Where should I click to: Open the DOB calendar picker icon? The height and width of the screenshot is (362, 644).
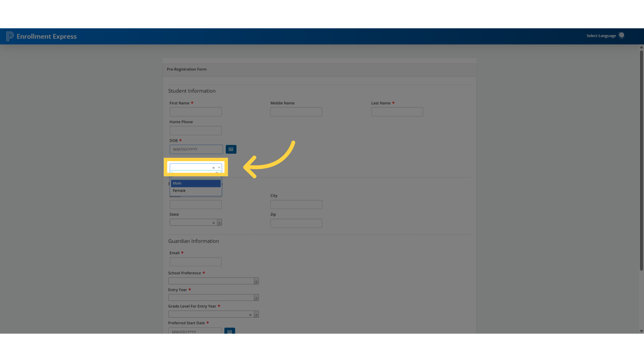(231, 149)
